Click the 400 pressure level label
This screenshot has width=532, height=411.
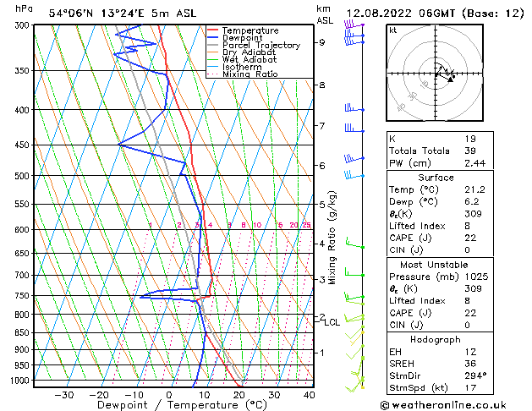24,110
